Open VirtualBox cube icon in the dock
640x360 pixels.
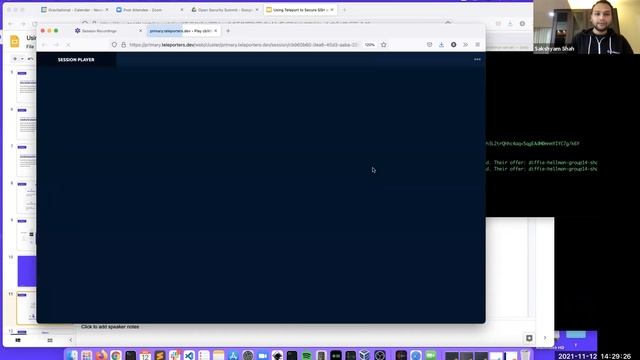tap(365, 355)
